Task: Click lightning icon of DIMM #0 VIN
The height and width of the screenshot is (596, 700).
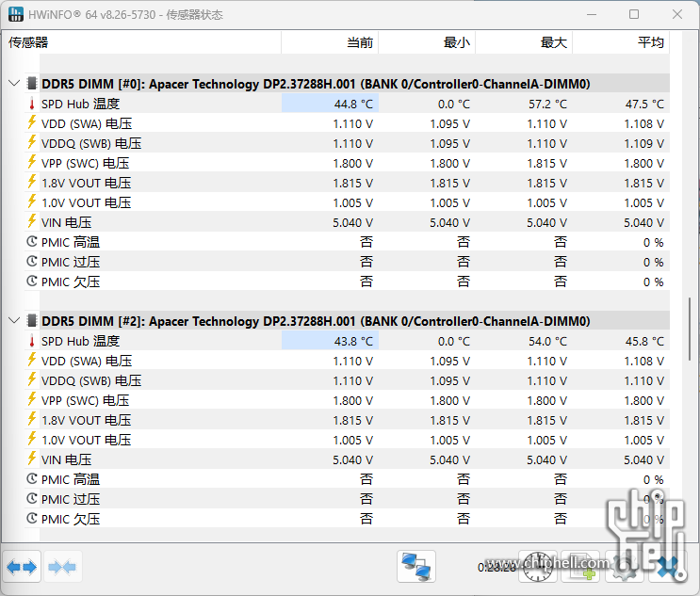Action: 32,221
